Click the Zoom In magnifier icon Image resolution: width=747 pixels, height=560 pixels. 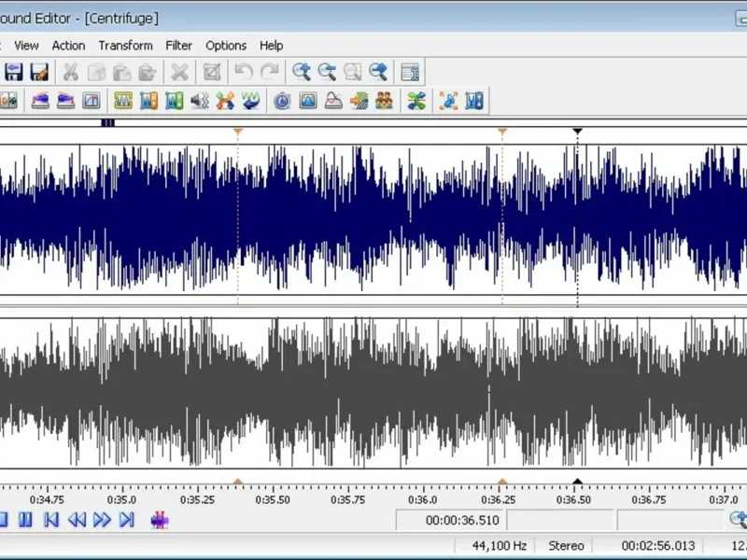[302, 72]
